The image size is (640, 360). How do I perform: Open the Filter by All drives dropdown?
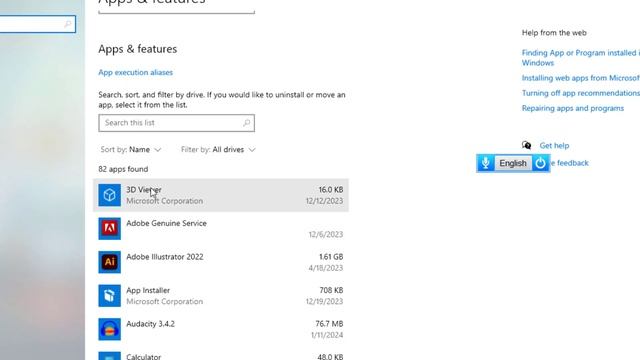218,150
